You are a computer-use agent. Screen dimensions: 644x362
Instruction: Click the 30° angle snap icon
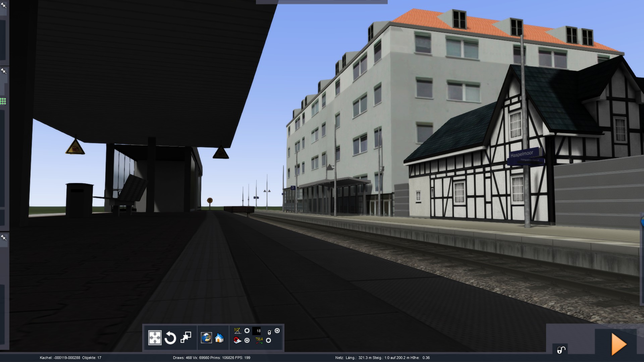point(237,331)
